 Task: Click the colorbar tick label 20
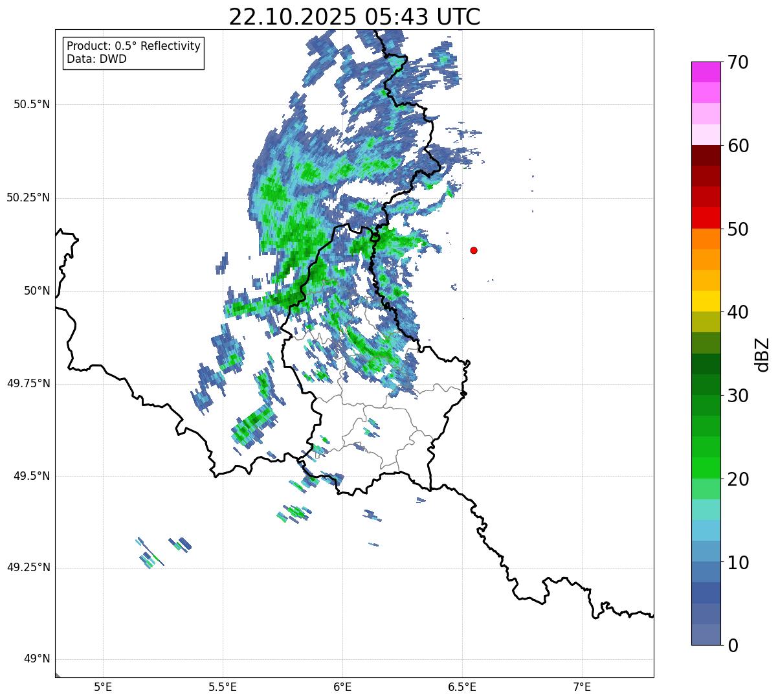point(738,479)
